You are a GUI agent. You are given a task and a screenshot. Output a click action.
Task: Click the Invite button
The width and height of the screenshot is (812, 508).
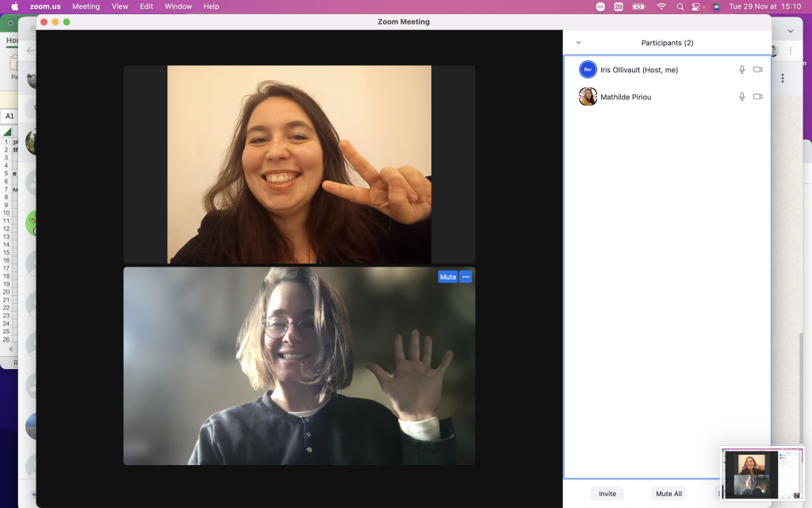pos(607,494)
